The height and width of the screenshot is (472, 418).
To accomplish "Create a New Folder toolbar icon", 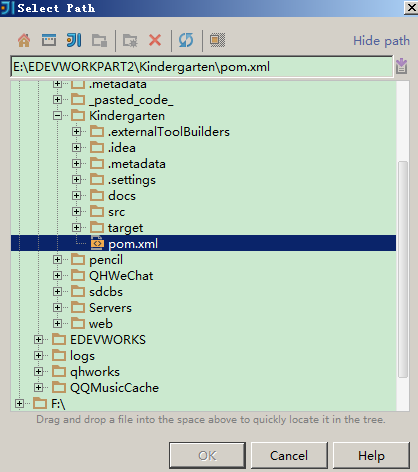I will coord(130,41).
